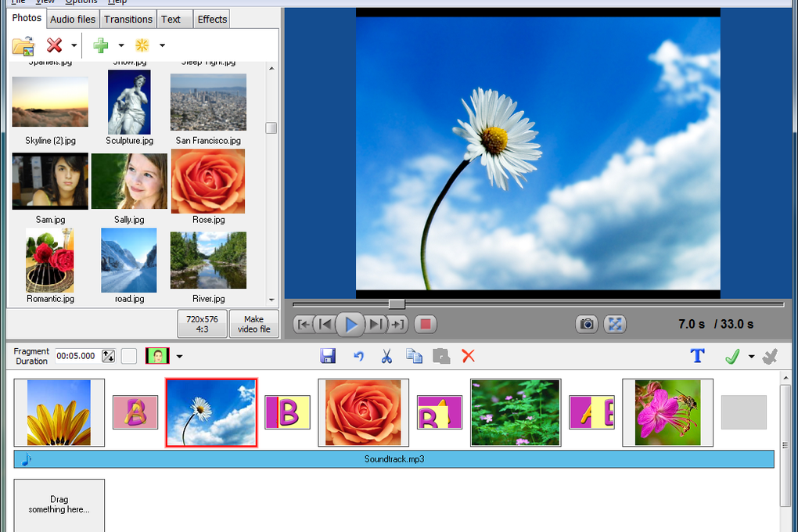The image size is (798, 532).
Task: Click the preview seek slider handle
Action: pyautogui.click(x=397, y=304)
